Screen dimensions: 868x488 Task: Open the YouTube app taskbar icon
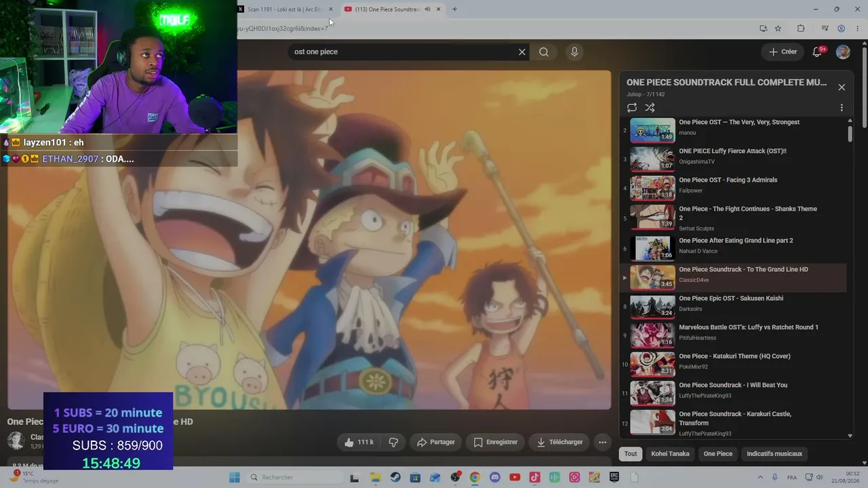(515, 477)
